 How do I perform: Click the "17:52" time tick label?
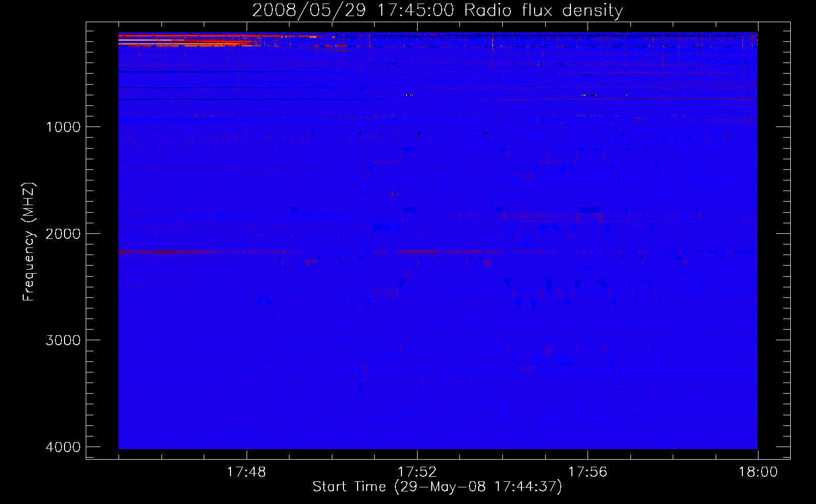[417, 472]
